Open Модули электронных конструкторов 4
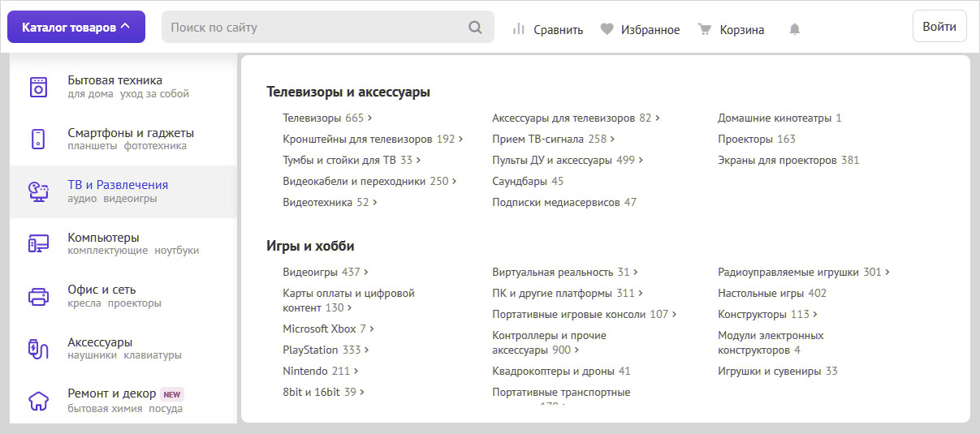This screenshot has width=980, height=434. (771, 342)
